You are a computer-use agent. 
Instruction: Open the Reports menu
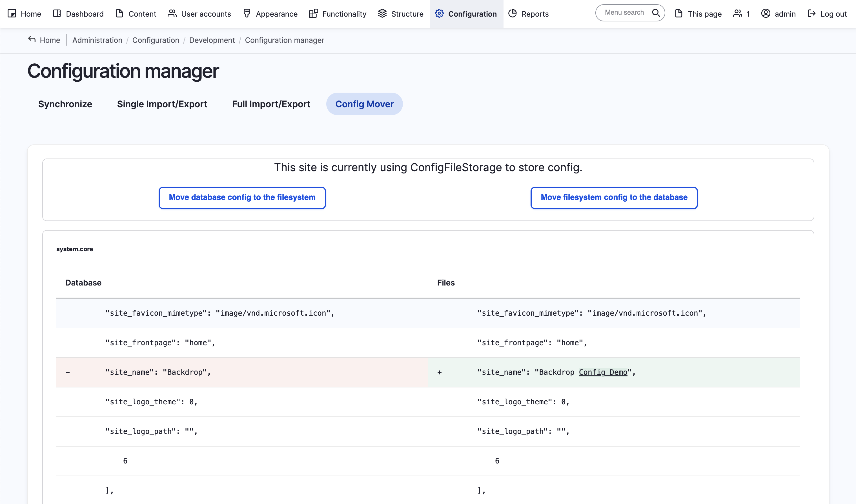(529, 14)
